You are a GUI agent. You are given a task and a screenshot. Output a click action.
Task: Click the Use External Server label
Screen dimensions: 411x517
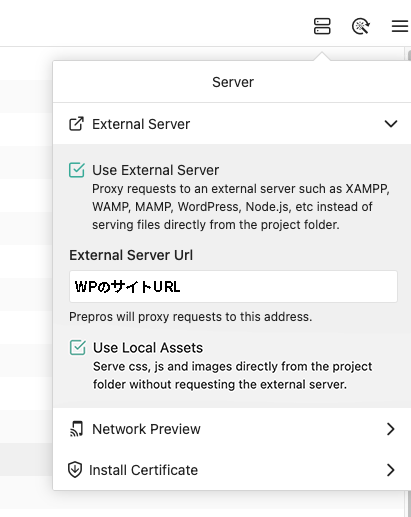(x=155, y=170)
